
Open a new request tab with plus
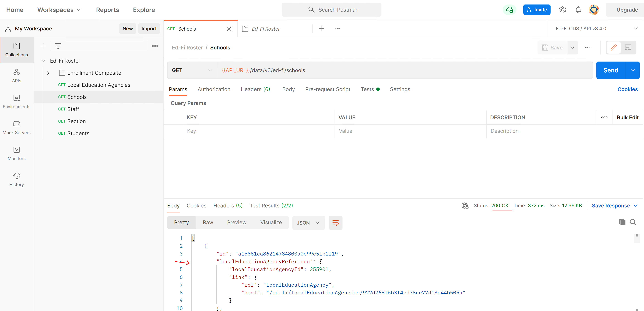click(x=321, y=29)
